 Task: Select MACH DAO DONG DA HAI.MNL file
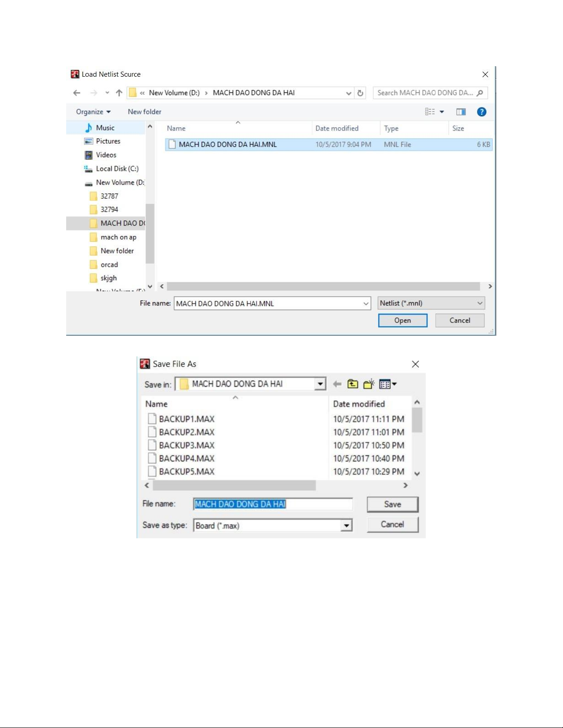tap(227, 145)
